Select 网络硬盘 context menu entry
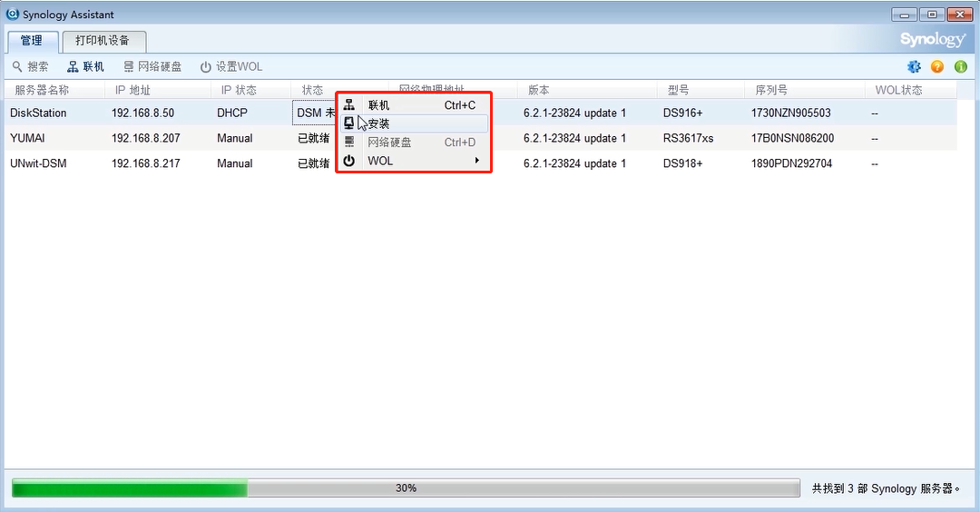980x512 pixels. (x=389, y=143)
